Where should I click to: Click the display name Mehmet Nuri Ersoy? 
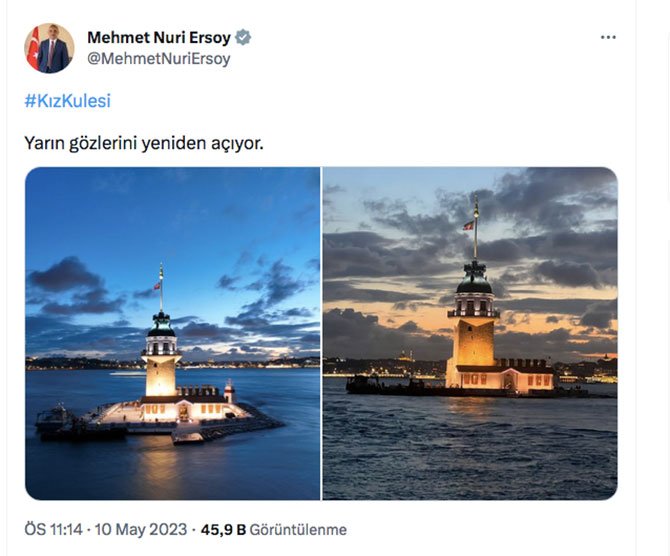pos(158,38)
